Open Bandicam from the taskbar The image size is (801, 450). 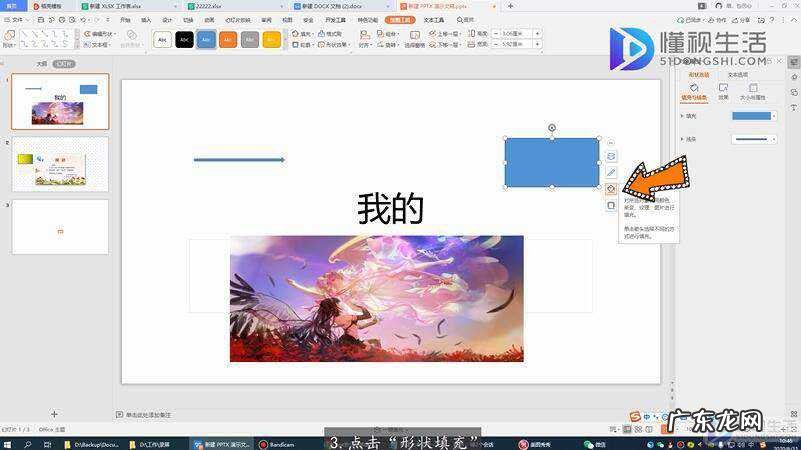(x=277, y=444)
